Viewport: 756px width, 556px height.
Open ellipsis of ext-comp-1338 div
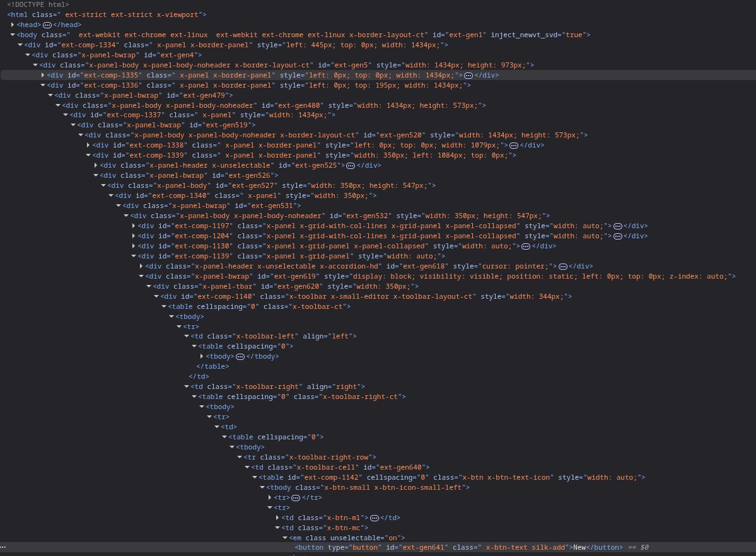point(513,146)
